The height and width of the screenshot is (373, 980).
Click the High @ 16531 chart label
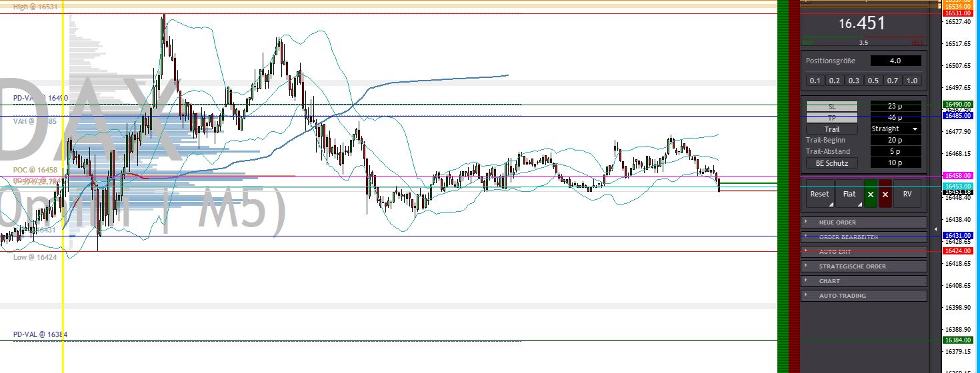[x=35, y=7]
